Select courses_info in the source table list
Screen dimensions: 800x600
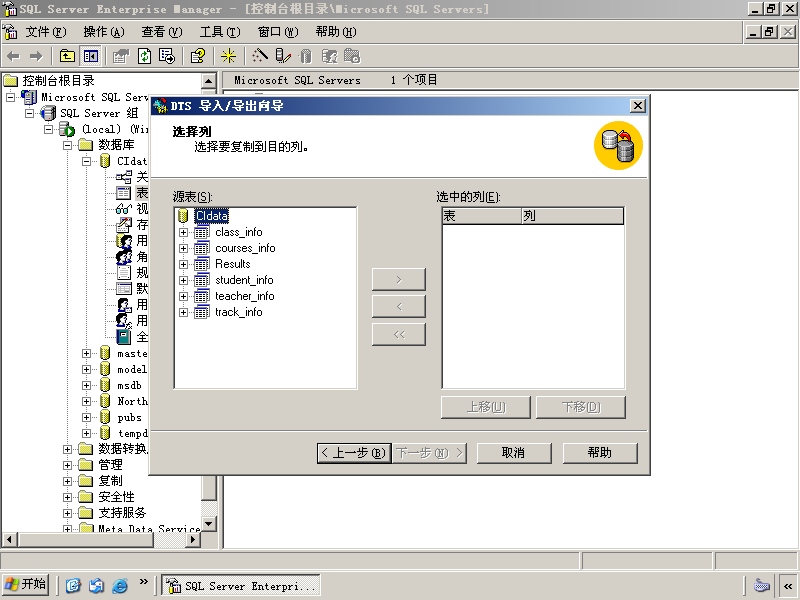click(245, 248)
